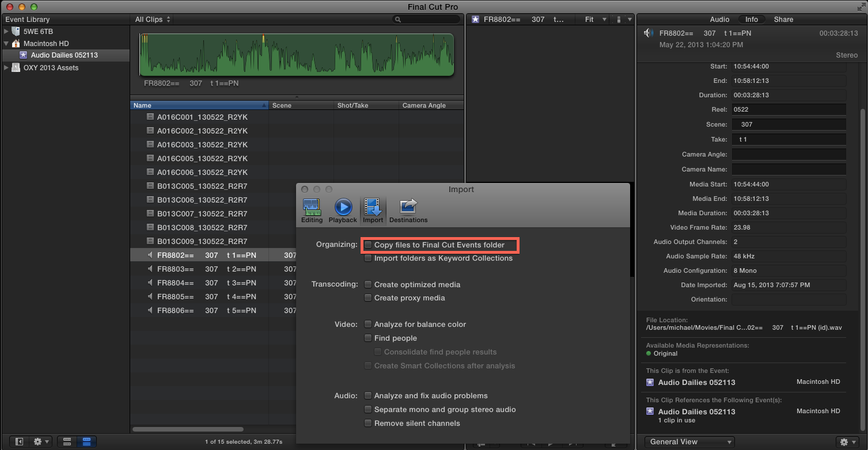Click the film clip icon for A016C006_130522_R2YK

tap(150, 172)
